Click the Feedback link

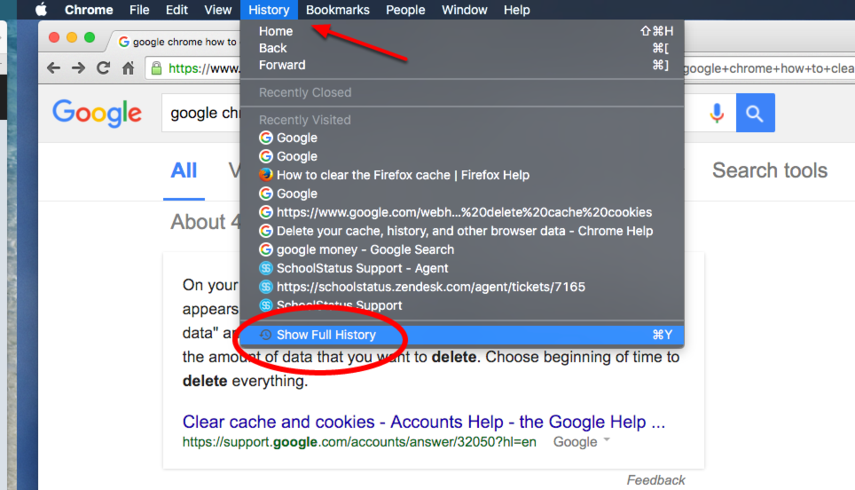pyautogui.click(x=655, y=480)
